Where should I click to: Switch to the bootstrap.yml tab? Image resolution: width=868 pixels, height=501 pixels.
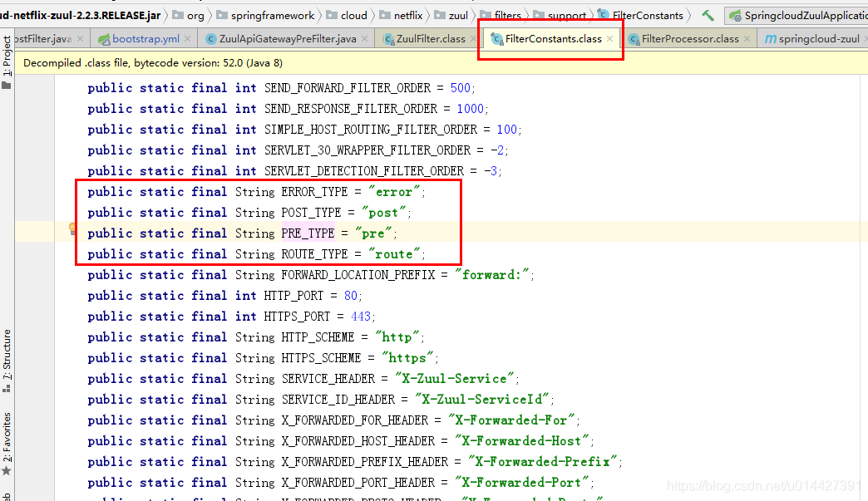(x=145, y=39)
